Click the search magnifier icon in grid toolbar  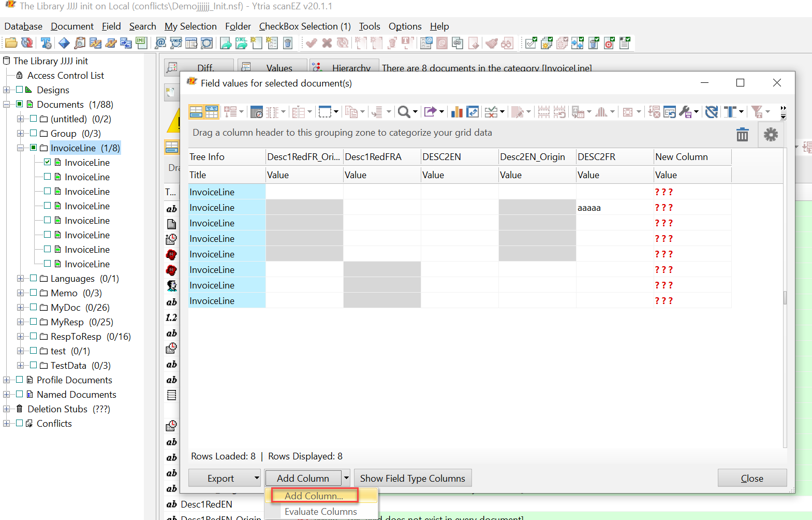[x=404, y=112]
